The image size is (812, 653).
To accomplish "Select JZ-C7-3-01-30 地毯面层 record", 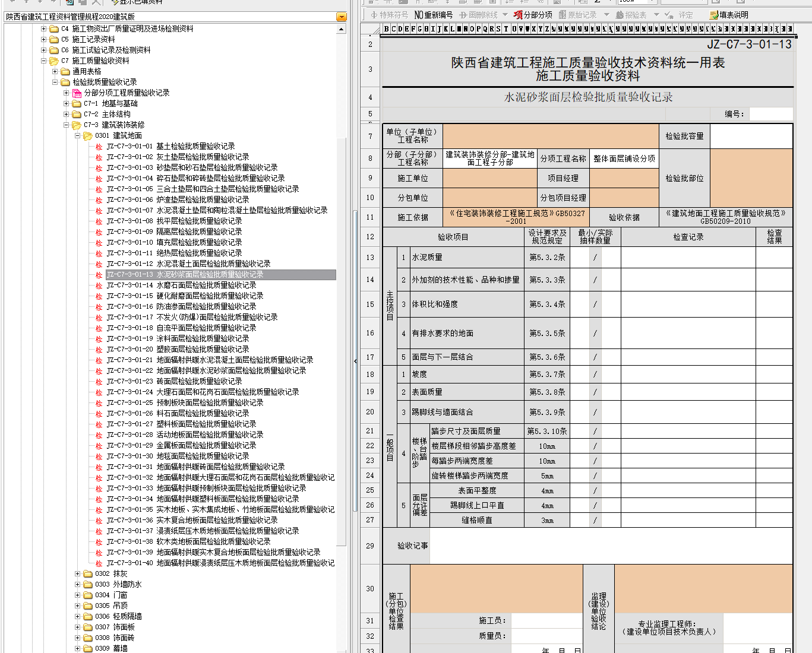I will tap(178, 456).
